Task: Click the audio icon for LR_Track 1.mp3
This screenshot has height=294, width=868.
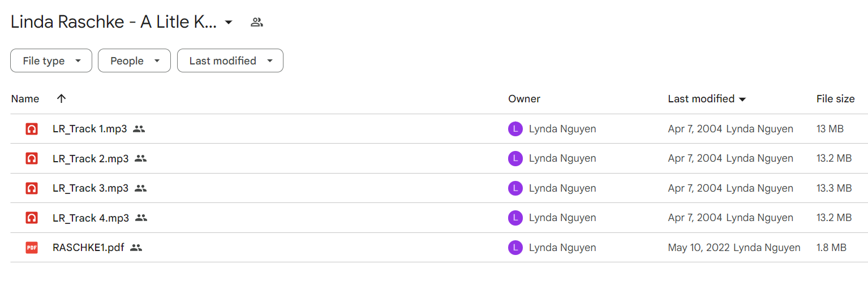Action: [32, 129]
